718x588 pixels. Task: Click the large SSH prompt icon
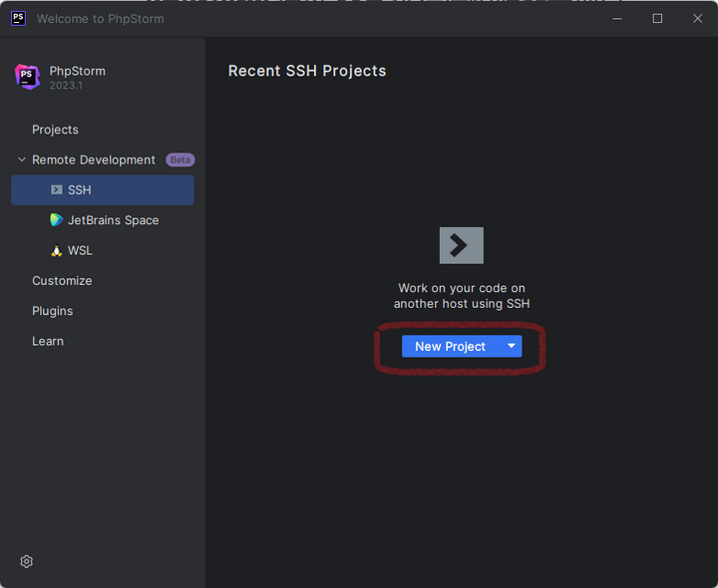(461, 245)
